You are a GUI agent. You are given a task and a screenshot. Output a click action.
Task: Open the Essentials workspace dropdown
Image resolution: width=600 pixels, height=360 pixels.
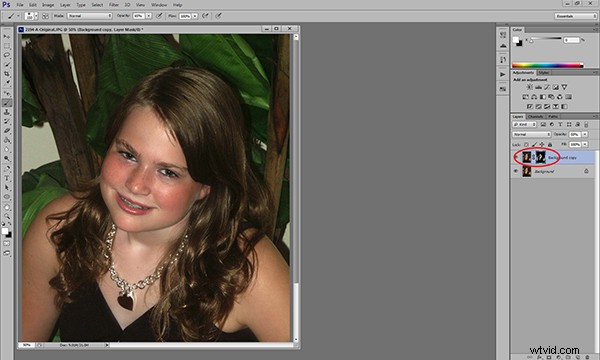[x=576, y=16]
